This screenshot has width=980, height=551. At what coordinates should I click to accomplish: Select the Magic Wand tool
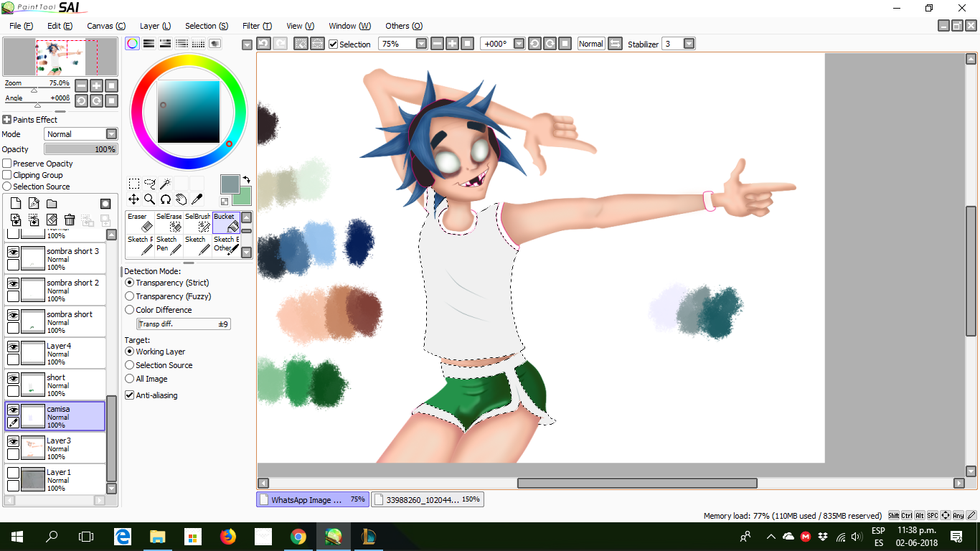coord(165,184)
